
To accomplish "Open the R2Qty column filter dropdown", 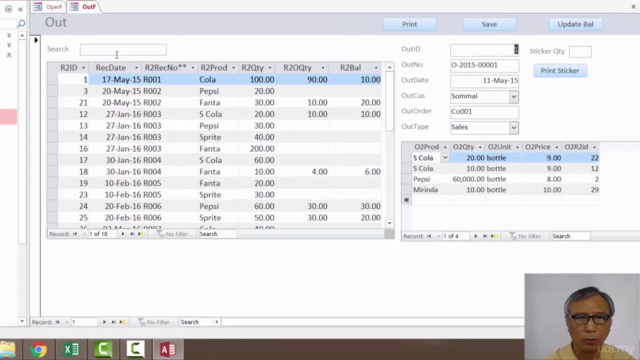I will 270,68.
